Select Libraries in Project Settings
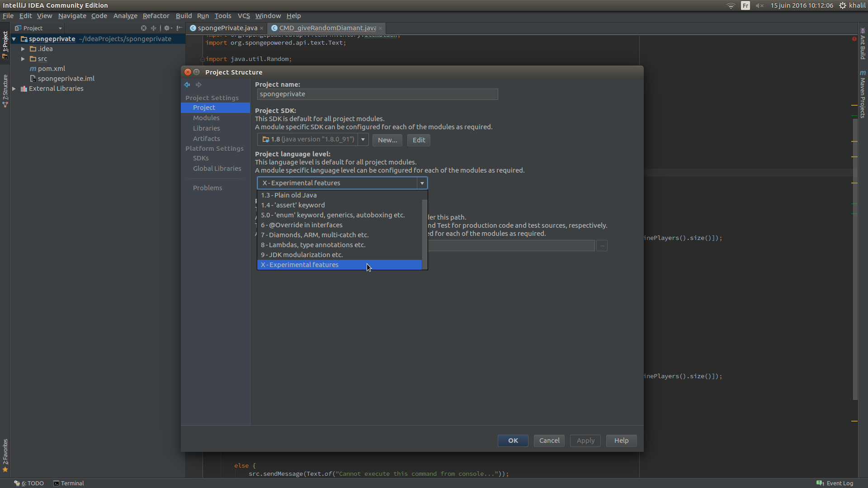The width and height of the screenshot is (868, 488). pyautogui.click(x=206, y=128)
